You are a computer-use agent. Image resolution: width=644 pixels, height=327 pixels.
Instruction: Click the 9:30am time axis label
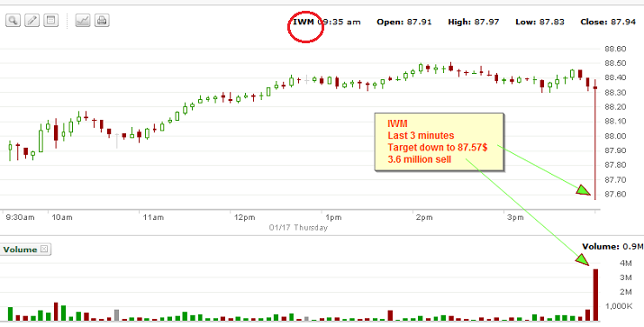(x=21, y=217)
